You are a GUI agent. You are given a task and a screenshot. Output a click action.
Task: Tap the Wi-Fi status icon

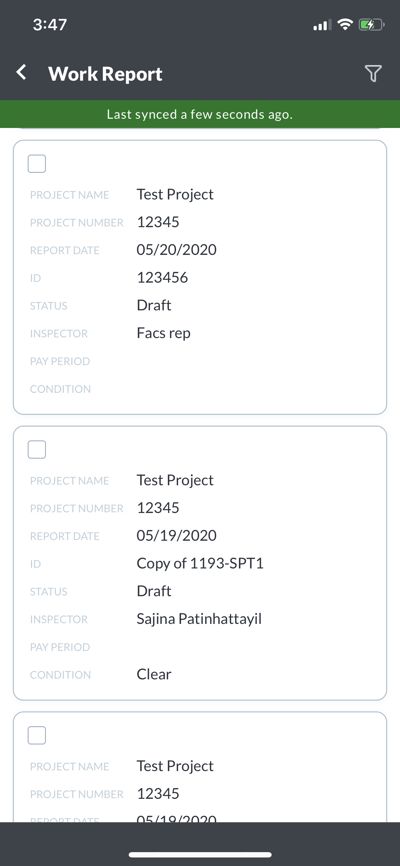(345, 24)
